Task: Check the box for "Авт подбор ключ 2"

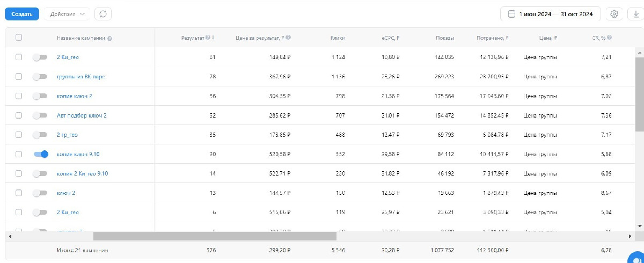Action: tap(19, 115)
